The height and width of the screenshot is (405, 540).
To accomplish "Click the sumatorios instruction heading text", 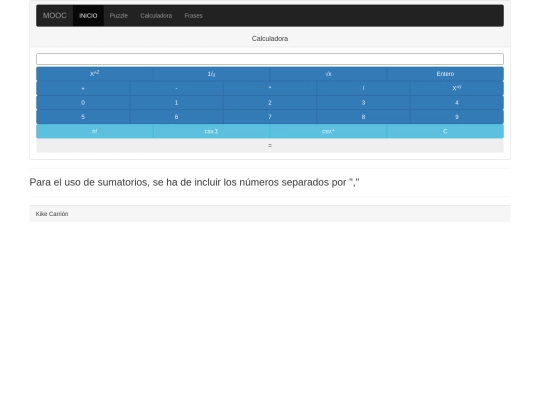I will (194, 182).
